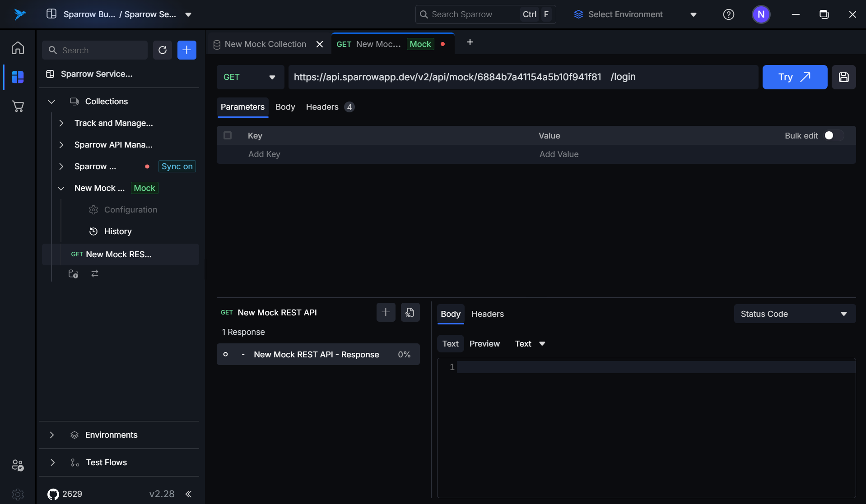This screenshot has width=866, height=504.
Task: Toggle the Bulk edit switch
Action: point(834,135)
